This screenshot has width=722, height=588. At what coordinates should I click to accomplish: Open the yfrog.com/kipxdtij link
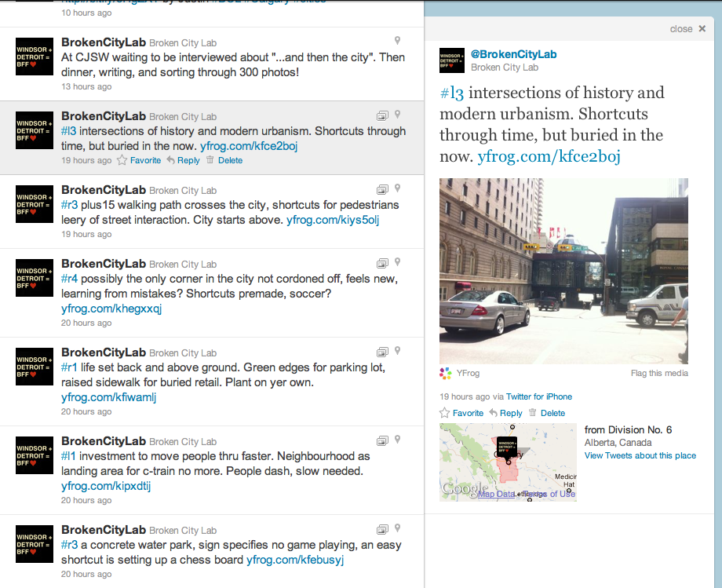click(x=106, y=486)
